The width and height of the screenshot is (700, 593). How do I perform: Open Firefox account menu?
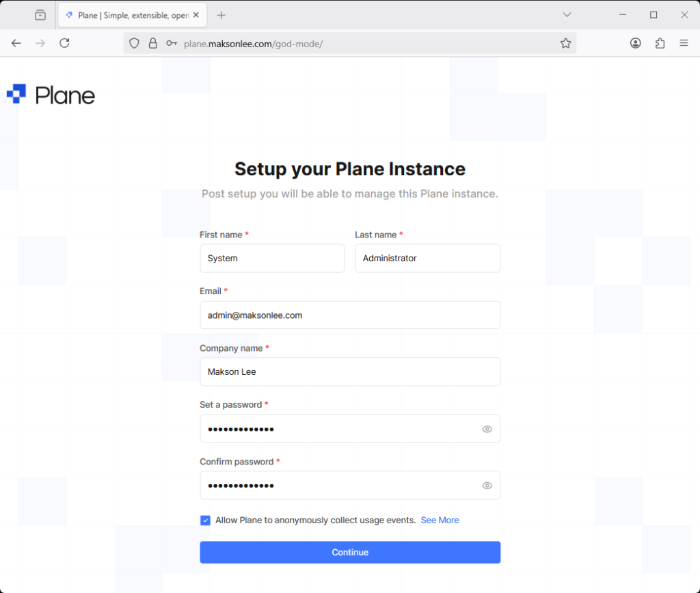[x=635, y=43]
